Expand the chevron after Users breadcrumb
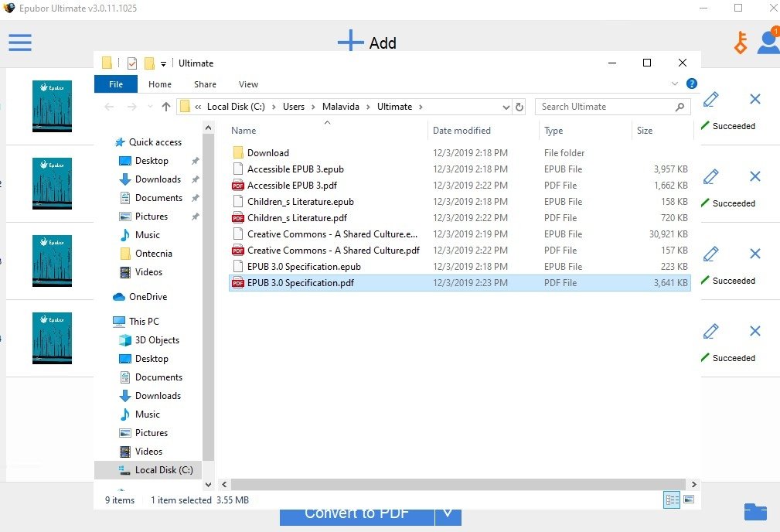The height and width of the screenshot is (532, 780). pos(313,107)
